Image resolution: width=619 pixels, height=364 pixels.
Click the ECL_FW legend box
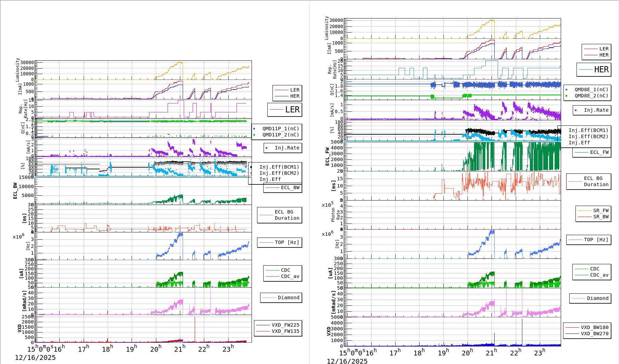[592, 153]
